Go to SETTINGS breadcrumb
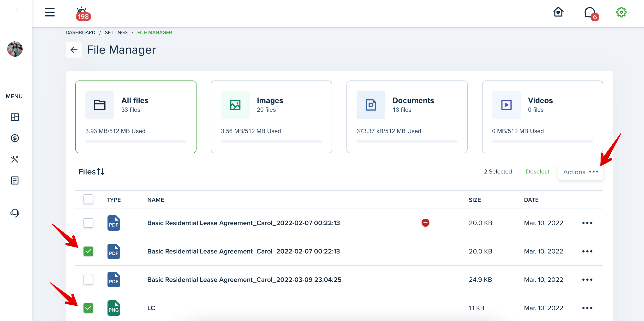 [116, 32]
